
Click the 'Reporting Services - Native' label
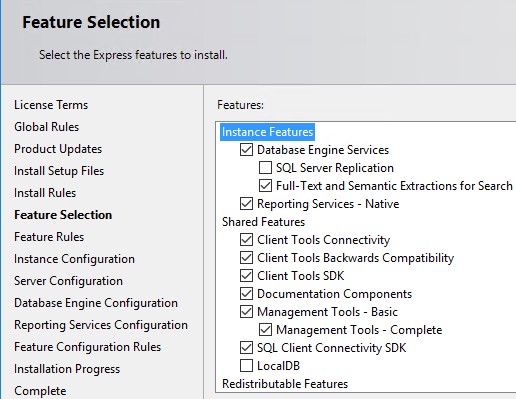[x=328, y=204]
